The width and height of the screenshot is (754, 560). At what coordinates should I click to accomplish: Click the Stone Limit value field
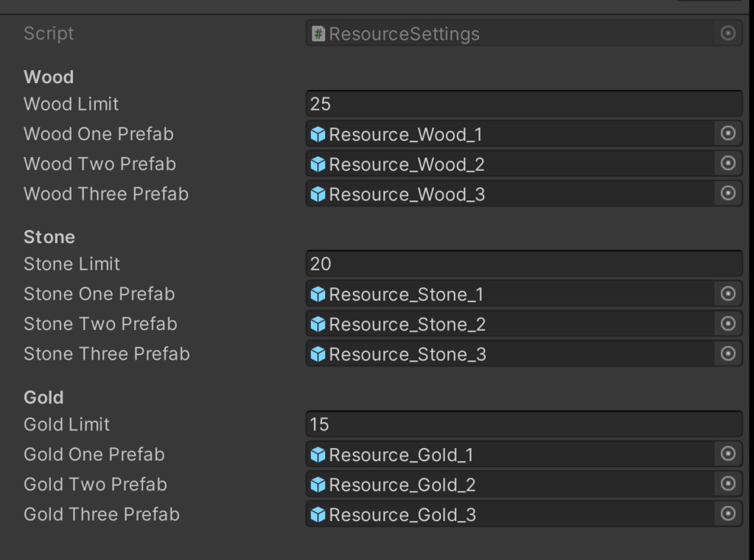[x=523, y=264]
